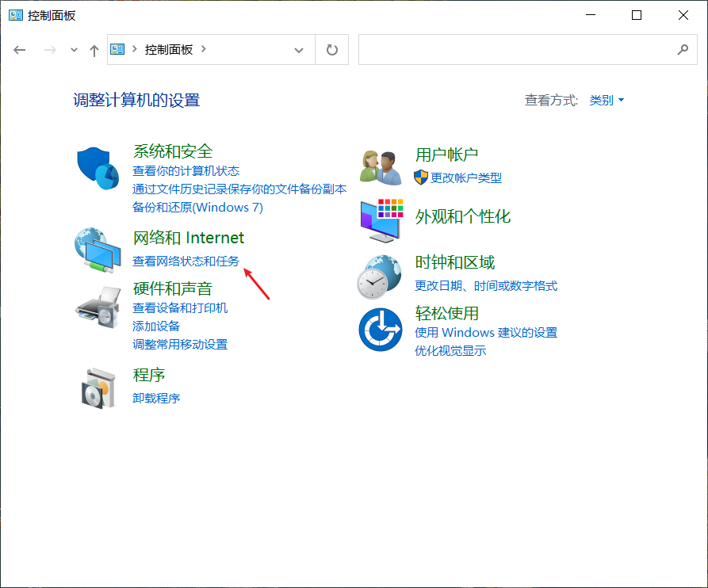Image resolution: width=708 pixels, height=588 pixels.
Task: Click 使用 Windows 建议的设置 link
Action: [x=486, y=333]
